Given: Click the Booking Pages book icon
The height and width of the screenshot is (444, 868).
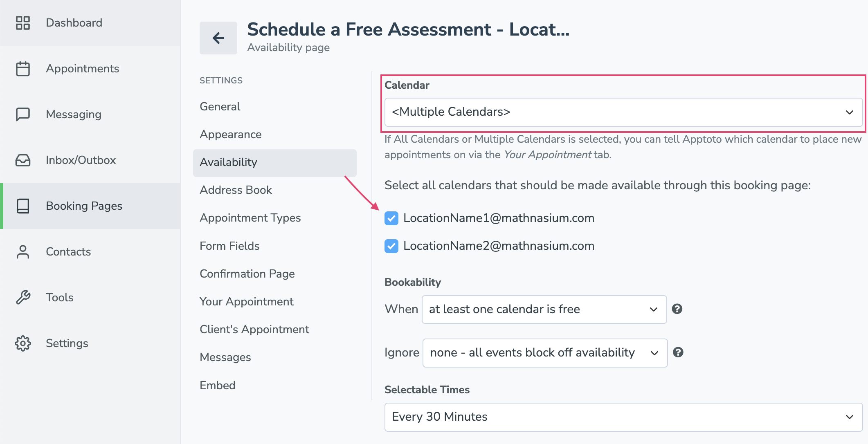Looking at the screenshot, I should tap(23, 206).
